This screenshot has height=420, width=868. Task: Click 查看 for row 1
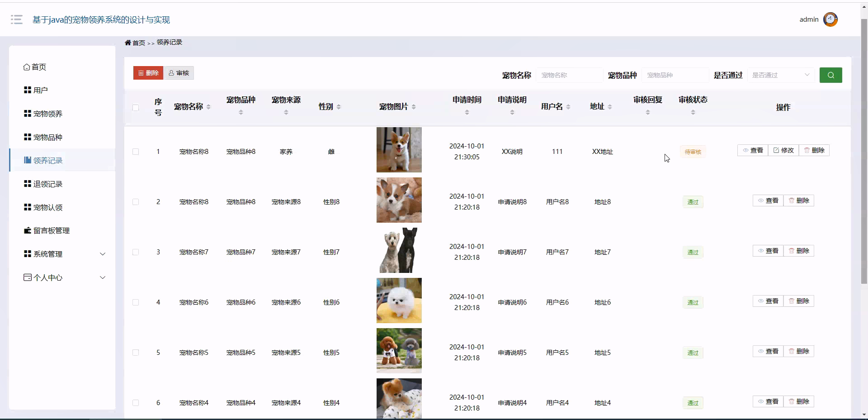753,150
